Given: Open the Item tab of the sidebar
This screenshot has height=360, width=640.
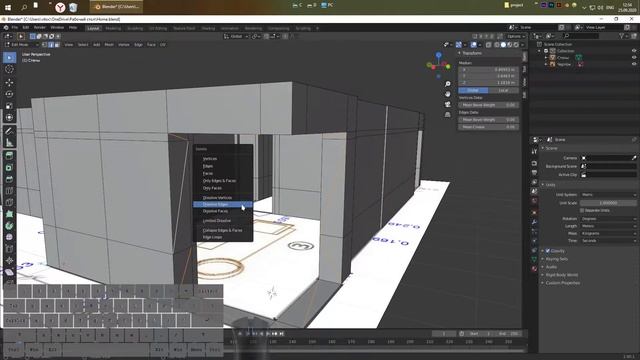Looking at the screenshot, I should point(524,57).
